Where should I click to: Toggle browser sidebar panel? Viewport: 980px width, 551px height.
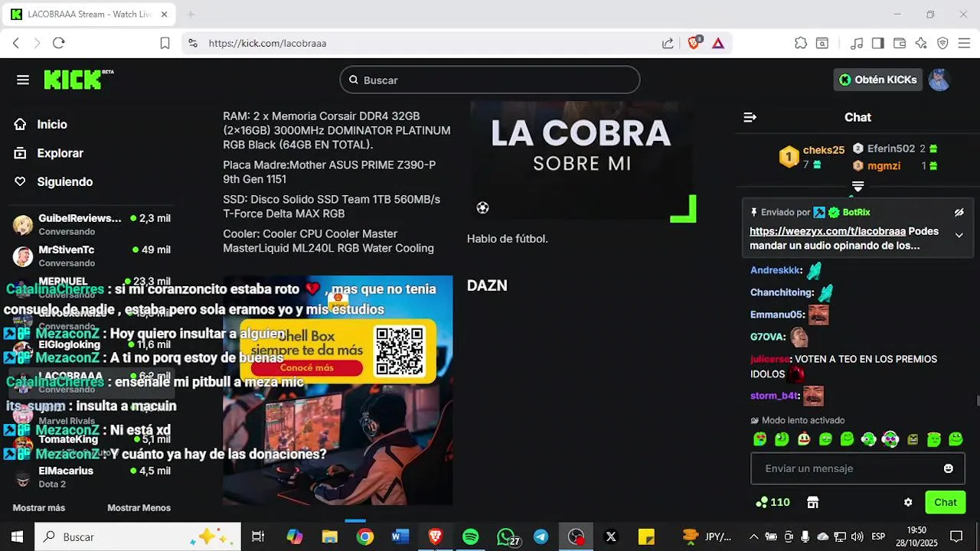878,44
